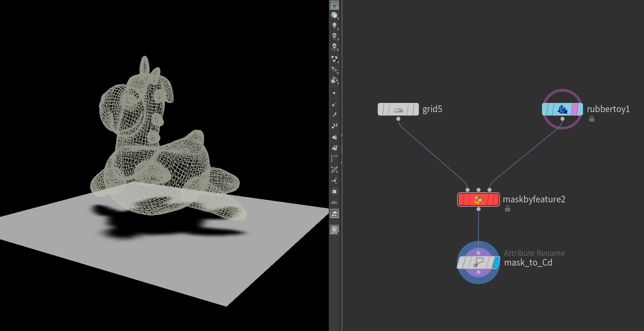Toggle the blue display flag on mask_to_Cd
This screenshot has height=331, width=644.
495,263
